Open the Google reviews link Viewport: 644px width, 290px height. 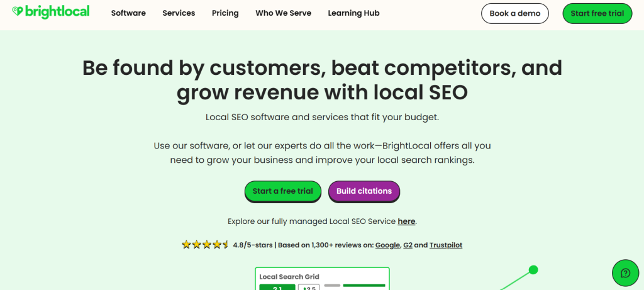387,245
